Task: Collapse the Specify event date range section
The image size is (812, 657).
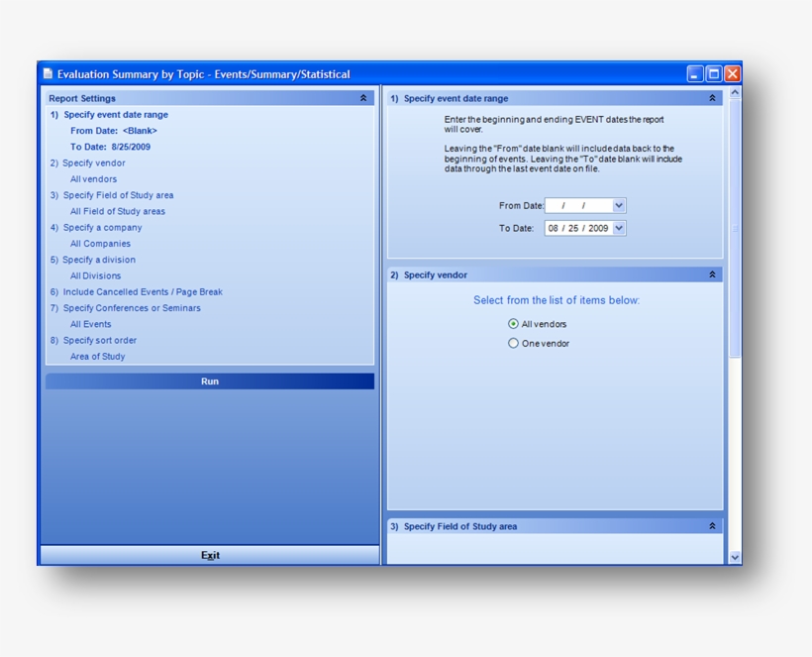Action: pyautogui.click(x=714, y=98)
